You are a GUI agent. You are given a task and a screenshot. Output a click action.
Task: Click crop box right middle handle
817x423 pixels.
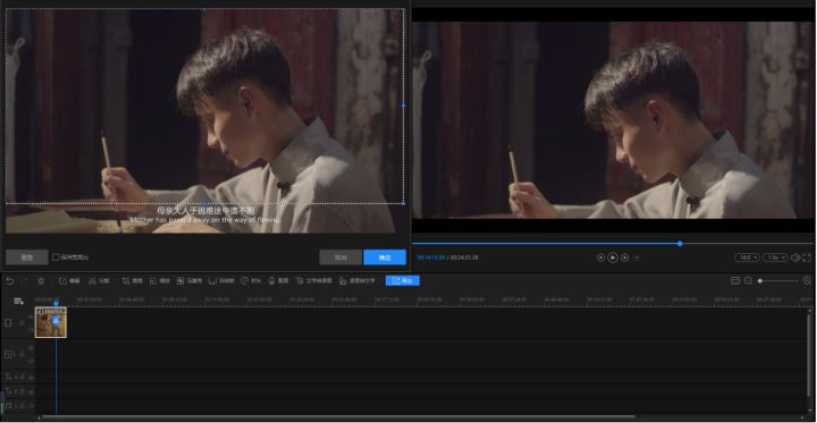(404, 105)
